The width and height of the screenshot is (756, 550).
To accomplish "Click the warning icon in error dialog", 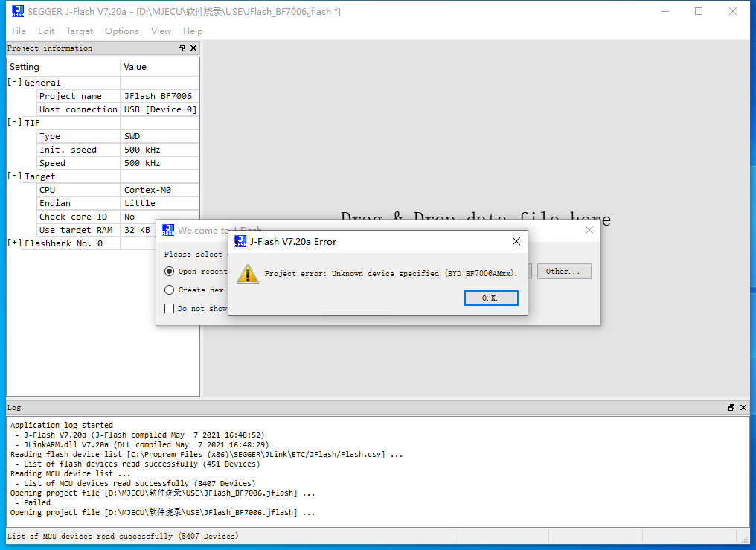I will [248, 274].
